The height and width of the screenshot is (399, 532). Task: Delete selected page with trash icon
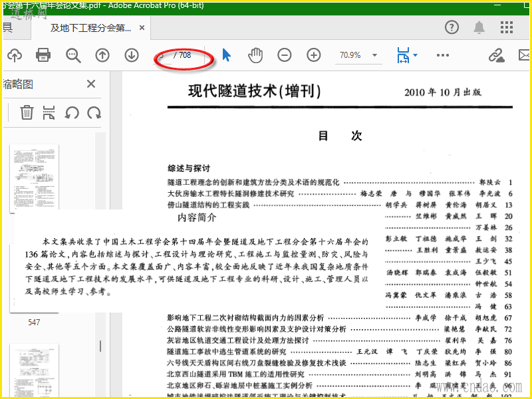point(27,112)
